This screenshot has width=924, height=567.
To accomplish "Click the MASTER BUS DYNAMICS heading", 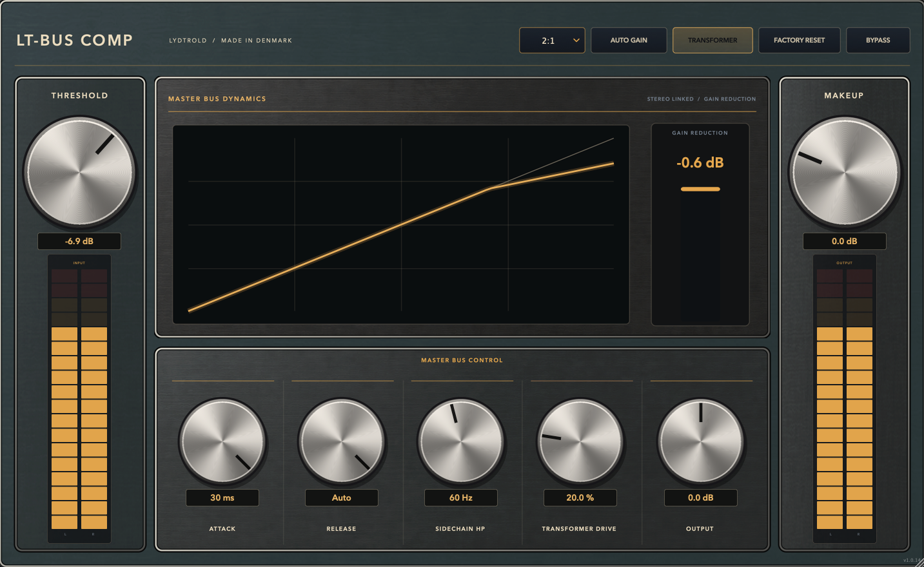I will coord(217,99).
